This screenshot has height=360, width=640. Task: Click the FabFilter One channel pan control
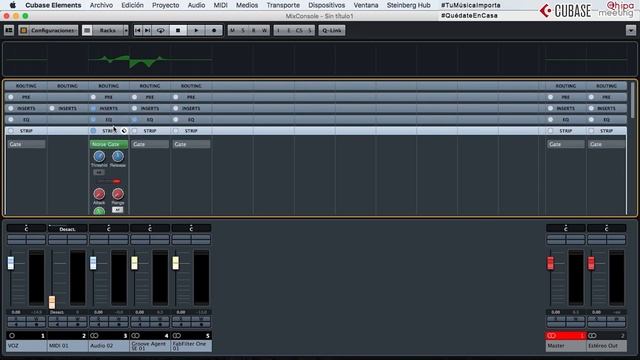point(191,228)
